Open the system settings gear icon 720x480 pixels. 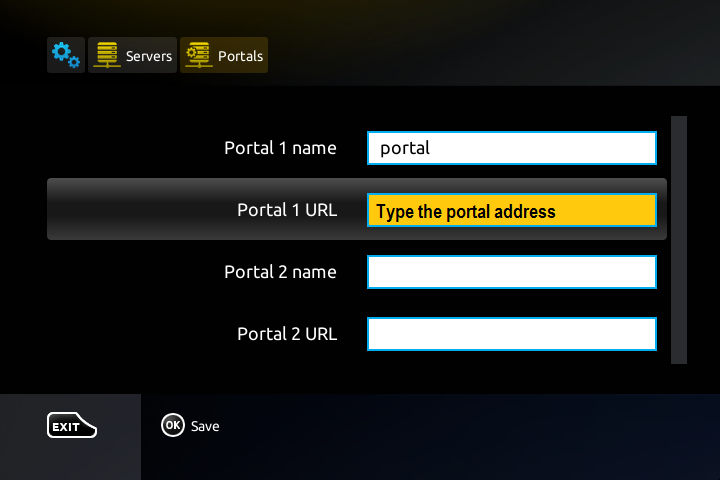click(66, 55)
